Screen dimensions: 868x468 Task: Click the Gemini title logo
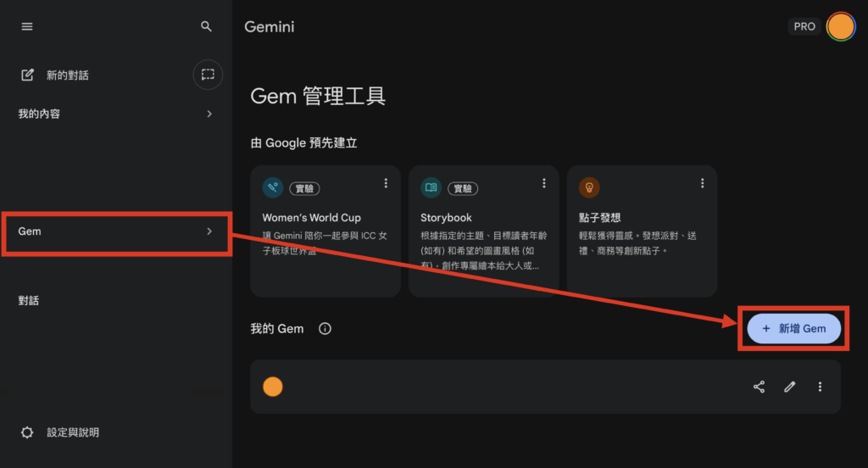click(x=269, y=26)
